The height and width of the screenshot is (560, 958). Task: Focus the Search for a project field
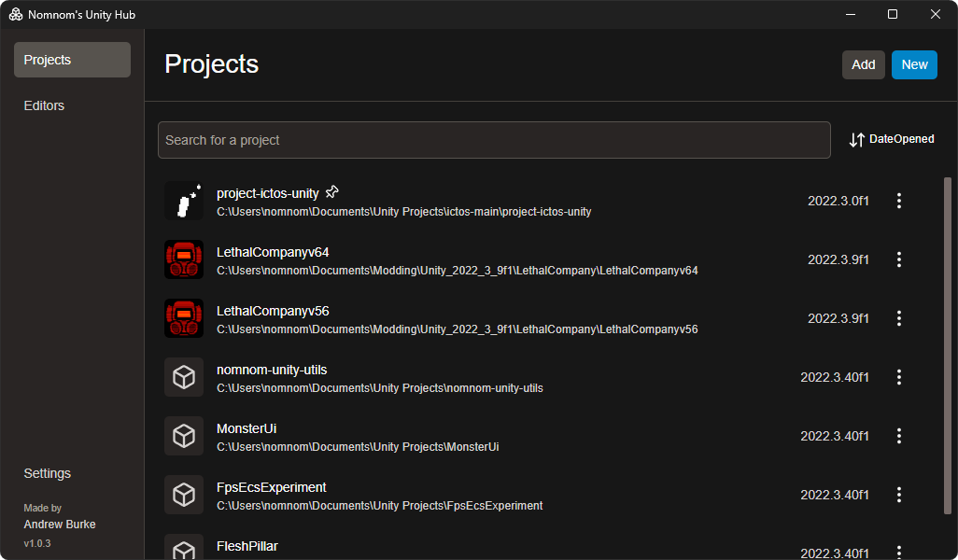tap(494, 140)
